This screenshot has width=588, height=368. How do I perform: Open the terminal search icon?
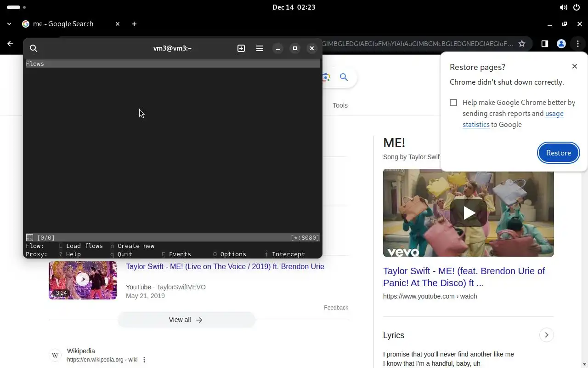34,48
